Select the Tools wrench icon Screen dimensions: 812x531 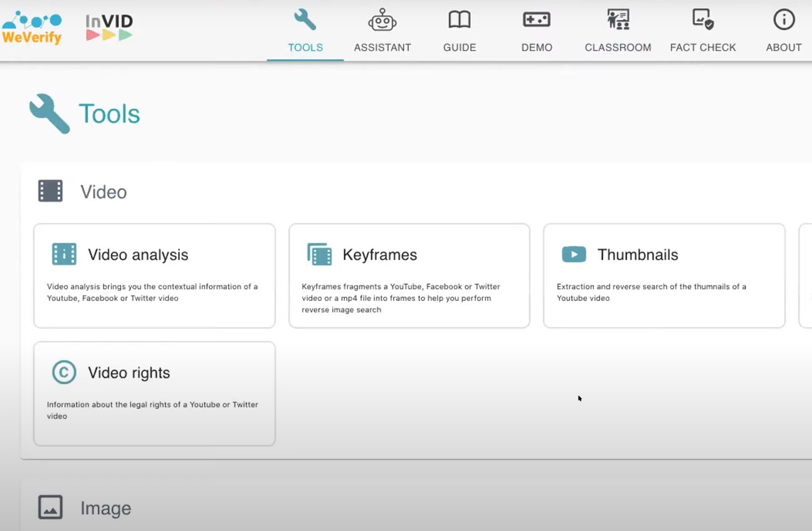305,19
